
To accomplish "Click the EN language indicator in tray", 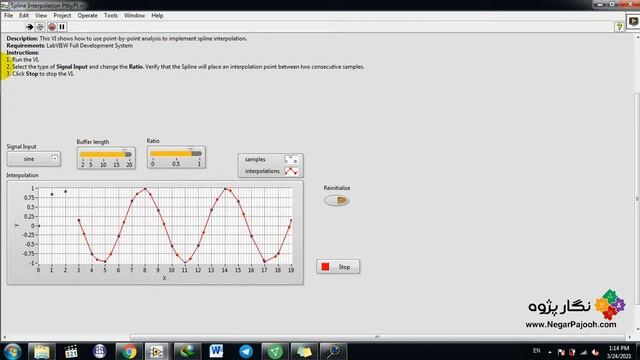I will (536, 351).
